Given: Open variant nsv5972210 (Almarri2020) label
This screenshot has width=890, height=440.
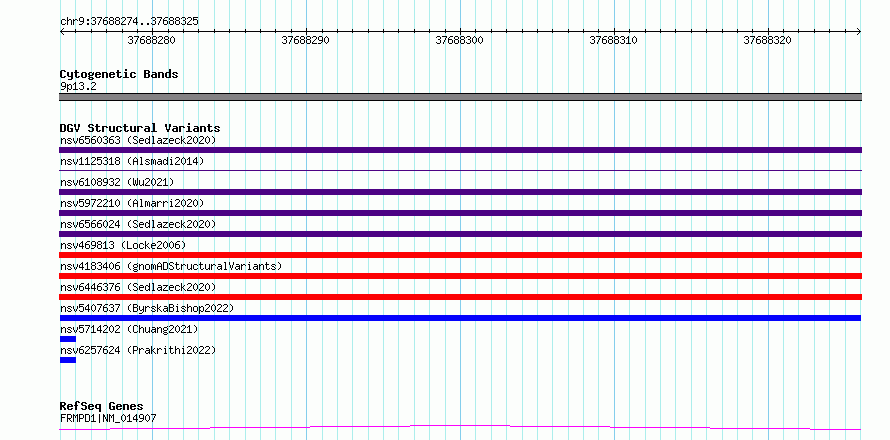Looking at the screenshot, I should point(132,203).
